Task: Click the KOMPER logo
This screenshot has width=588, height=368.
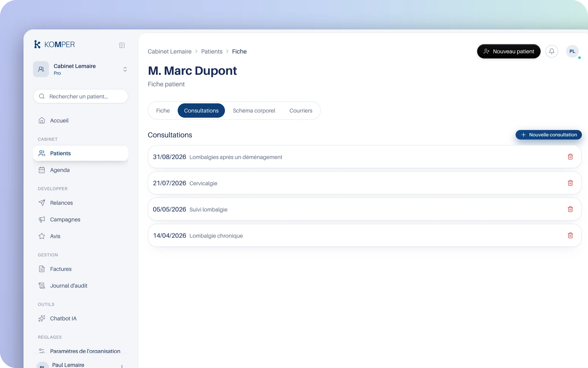Action: tap(54, 45)
